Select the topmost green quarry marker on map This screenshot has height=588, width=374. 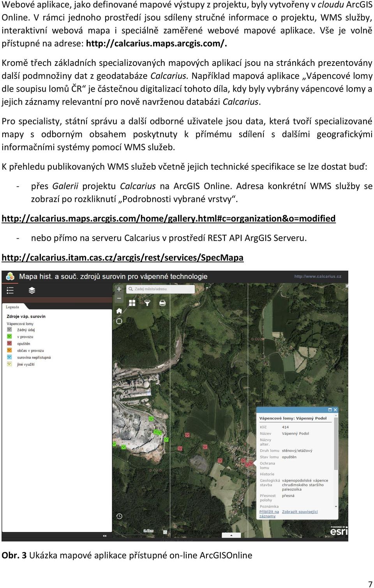click(151, 419)
